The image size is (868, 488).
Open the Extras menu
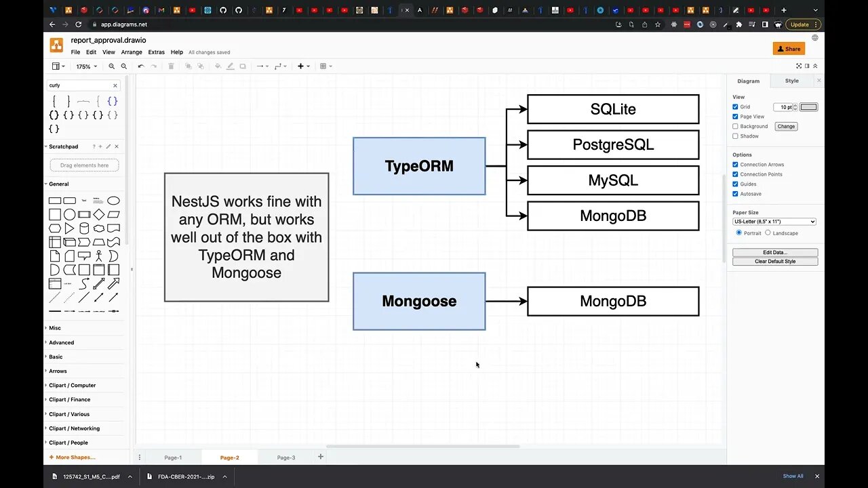tap(156, 52)
